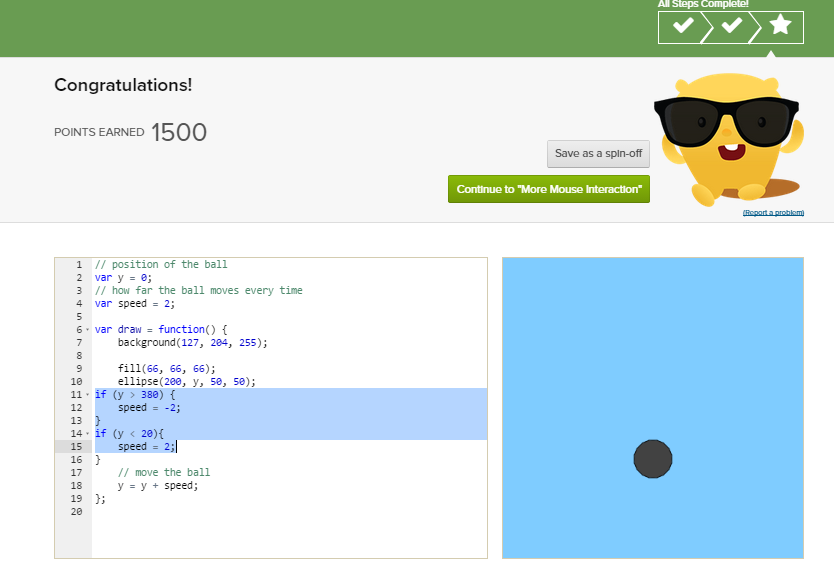Open the Report a problem link

(773, 213)
